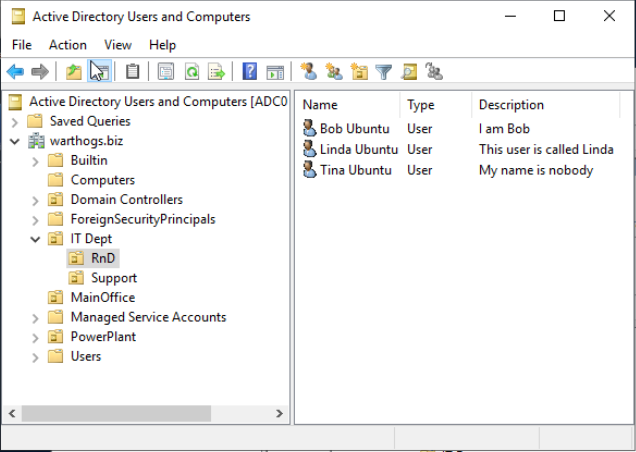Toggle the Show/Hide Action Pane icon

click(x=275, y=72)
